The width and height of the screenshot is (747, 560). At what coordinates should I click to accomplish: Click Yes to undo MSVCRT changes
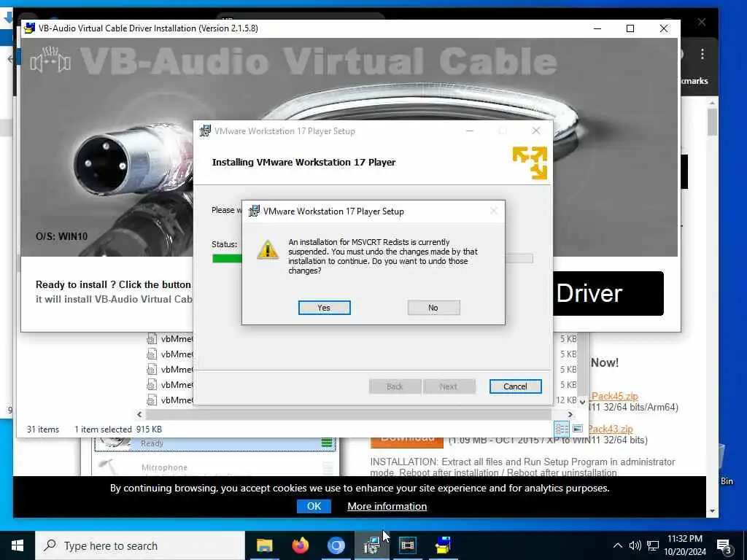click(324, 308)
